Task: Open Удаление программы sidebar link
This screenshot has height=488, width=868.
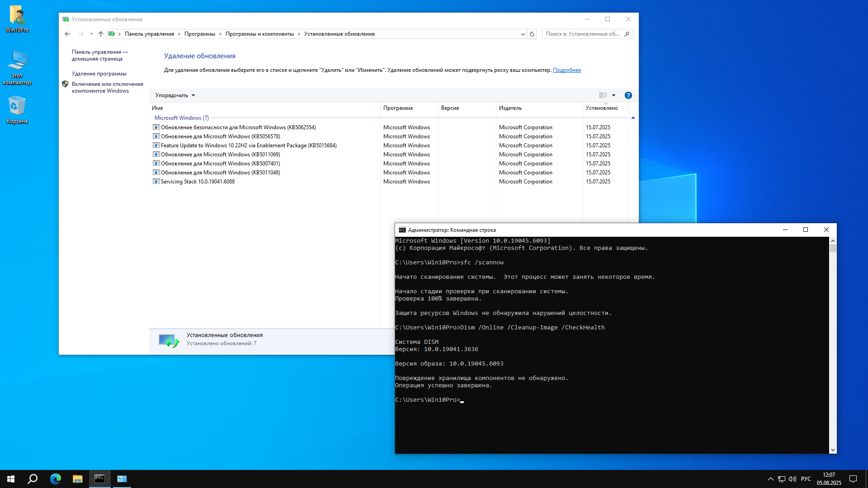Action: tap(99, 74)
